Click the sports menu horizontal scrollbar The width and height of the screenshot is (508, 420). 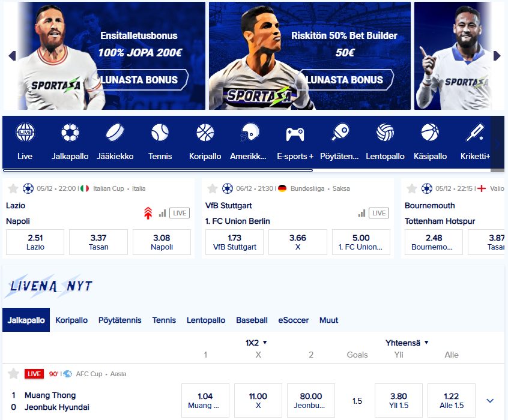point(158,170)
